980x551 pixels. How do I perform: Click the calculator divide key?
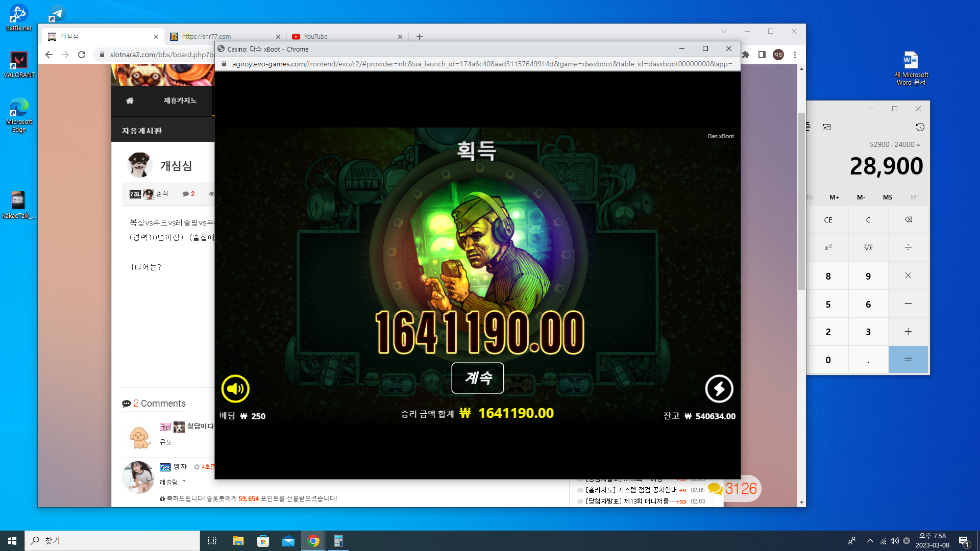click(x=908, y=247)
